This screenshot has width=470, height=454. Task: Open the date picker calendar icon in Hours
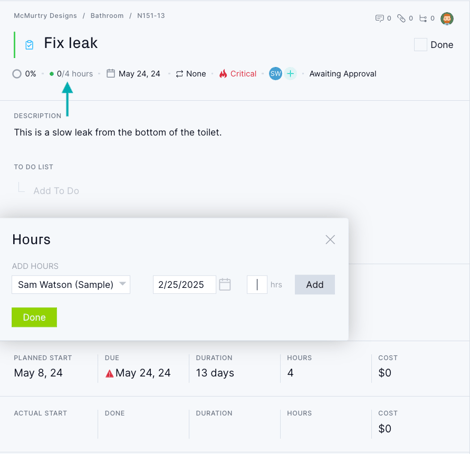point(225,284)
